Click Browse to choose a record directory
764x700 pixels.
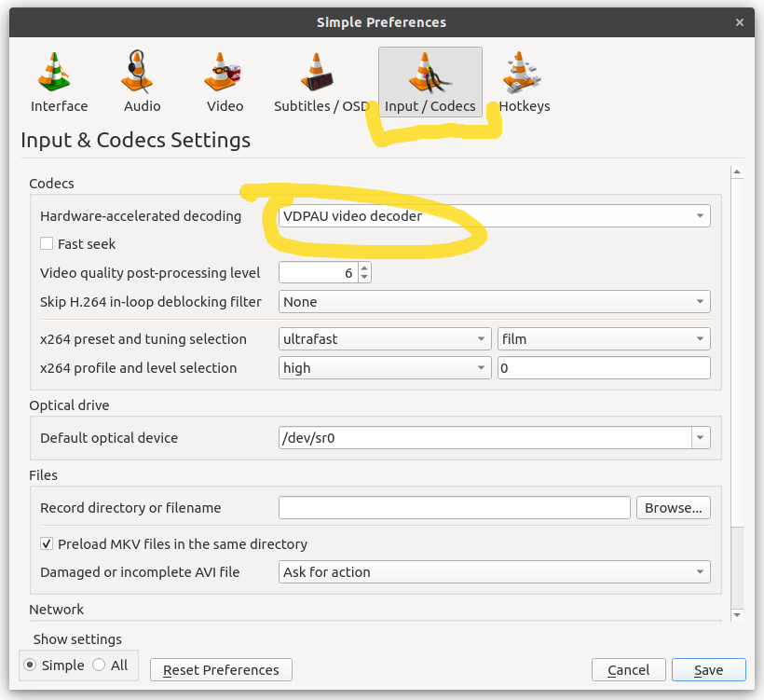pos(673,507)
